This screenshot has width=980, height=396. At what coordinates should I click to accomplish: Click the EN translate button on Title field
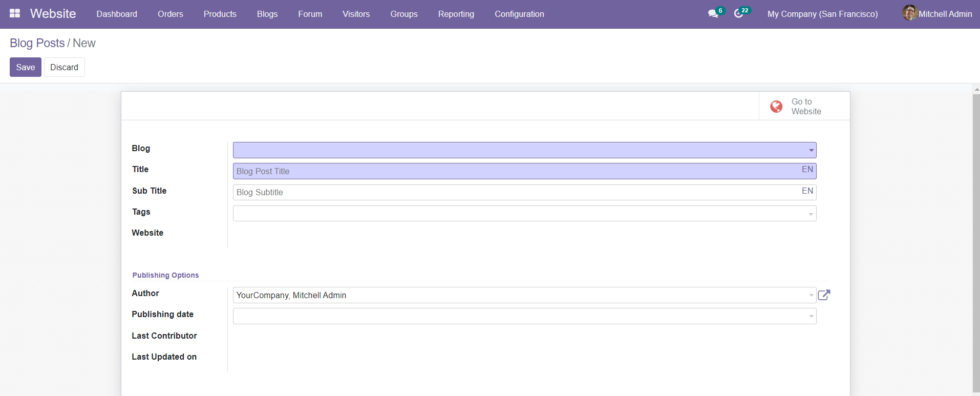pyautogui.click(x=807, y=170)
